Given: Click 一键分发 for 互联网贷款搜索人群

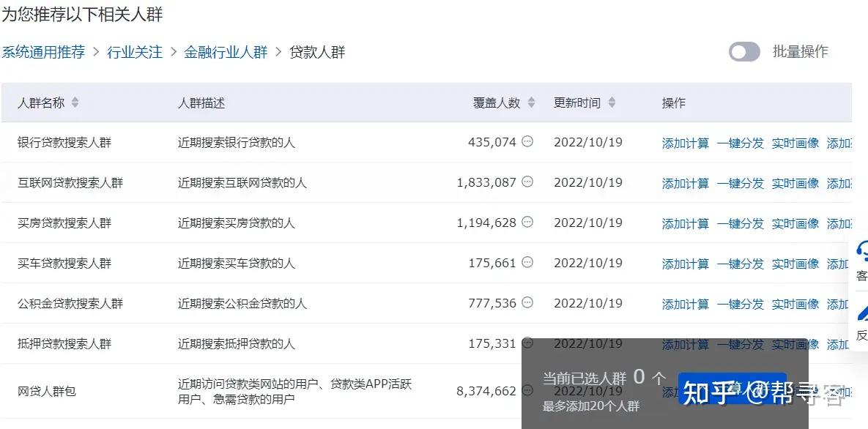Looking at the screenshot, I should (x=740, y=183).
